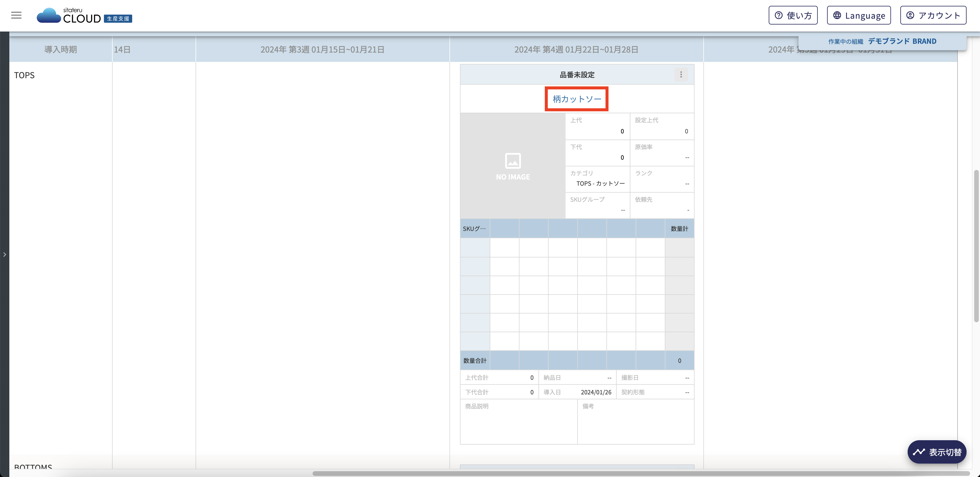Image resolution: width=980 pixels, height=477 pixels.
Task: Click the TOPS category row label
Action: [24, 75]
